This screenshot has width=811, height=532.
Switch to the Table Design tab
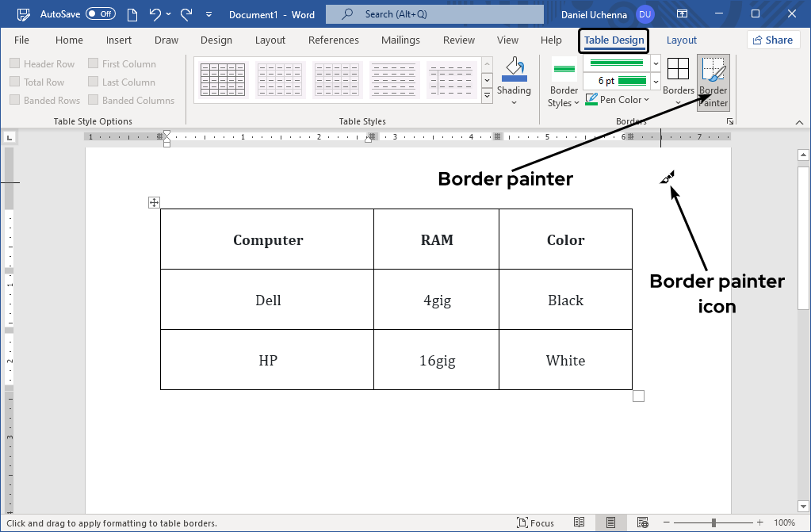613,40
